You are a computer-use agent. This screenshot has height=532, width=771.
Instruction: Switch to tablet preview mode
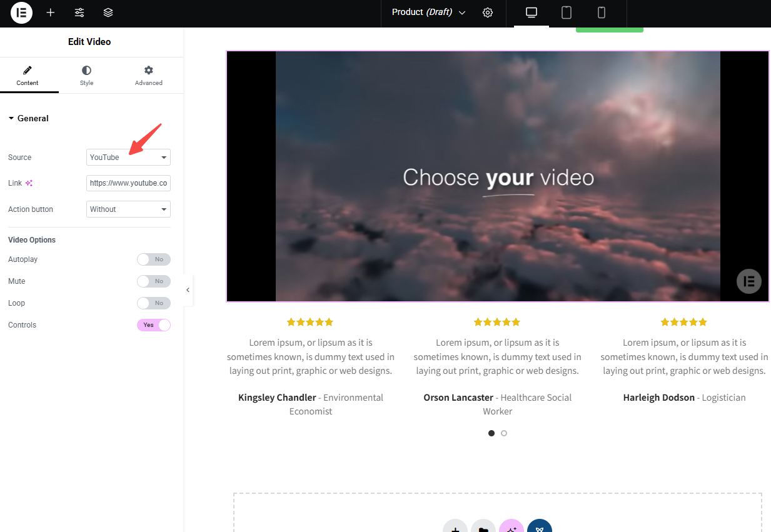567,13
